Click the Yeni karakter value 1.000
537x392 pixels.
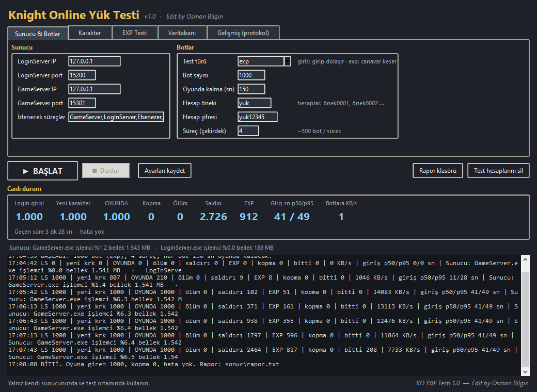click(x=73, y=217)
